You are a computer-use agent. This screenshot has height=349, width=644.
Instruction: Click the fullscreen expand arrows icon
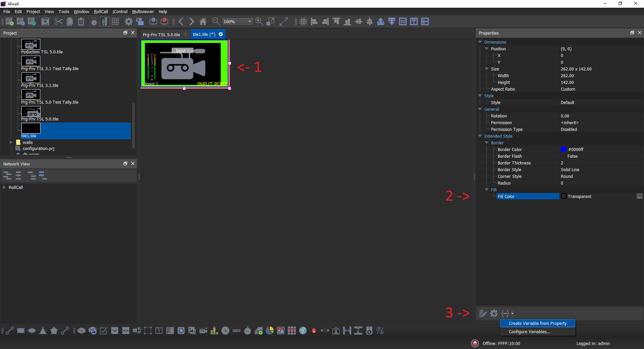pyautogui.click(x=284, y=21)
